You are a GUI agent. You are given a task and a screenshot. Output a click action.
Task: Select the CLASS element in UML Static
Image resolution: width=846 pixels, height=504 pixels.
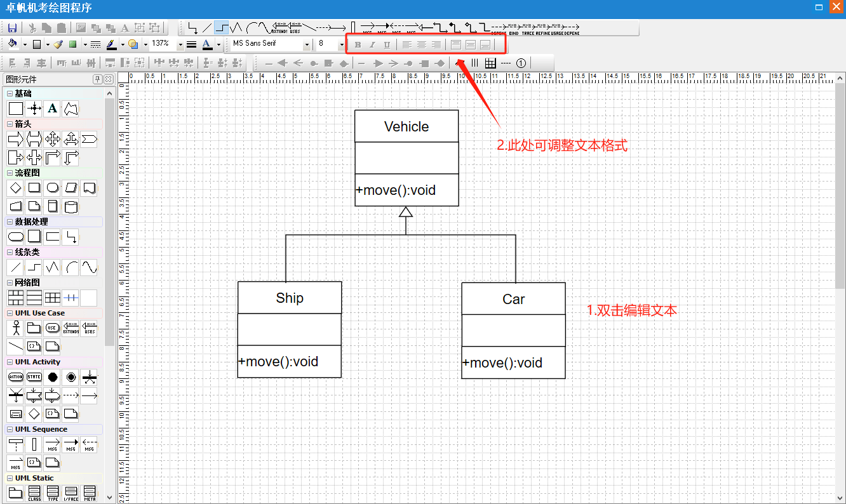[x=34, y=493]
